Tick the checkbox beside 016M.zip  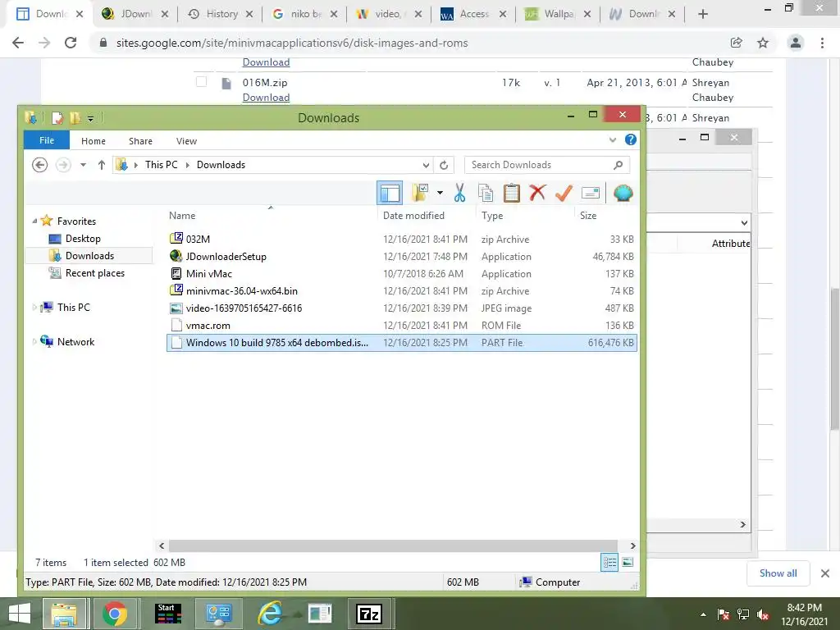(x=202, y=81)
